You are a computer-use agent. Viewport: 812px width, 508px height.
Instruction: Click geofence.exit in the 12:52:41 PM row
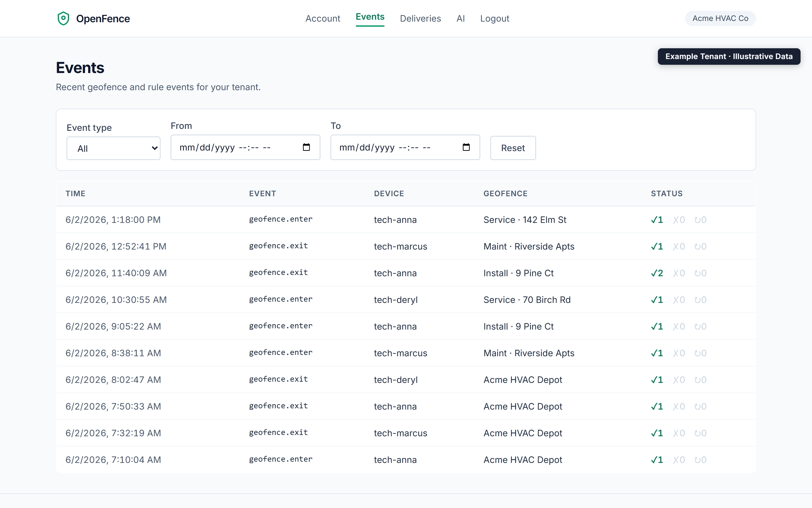(278, 246)
